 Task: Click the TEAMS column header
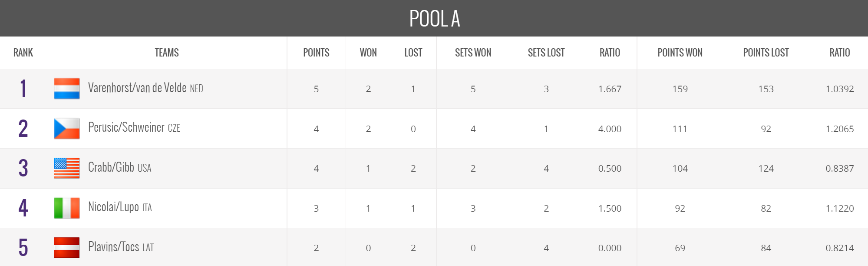[x=167, y=53]
